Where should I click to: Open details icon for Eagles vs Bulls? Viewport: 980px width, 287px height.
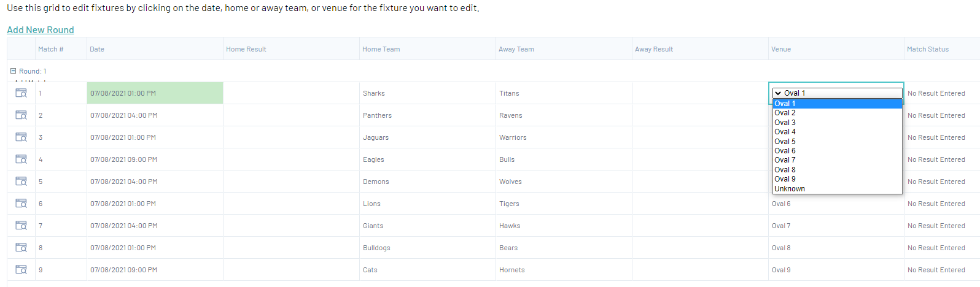21,159
